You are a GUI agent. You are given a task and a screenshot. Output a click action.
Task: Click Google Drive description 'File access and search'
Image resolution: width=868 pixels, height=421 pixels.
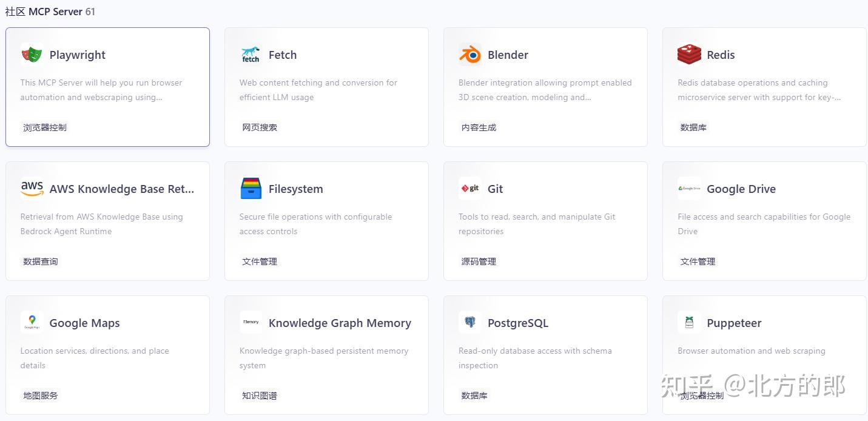pyautogui.click(x=764, y=224)
